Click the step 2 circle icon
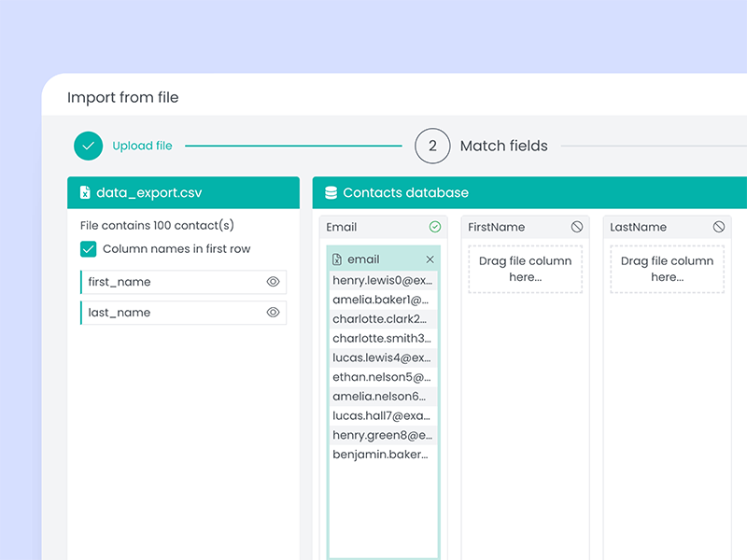 (432, 146)
